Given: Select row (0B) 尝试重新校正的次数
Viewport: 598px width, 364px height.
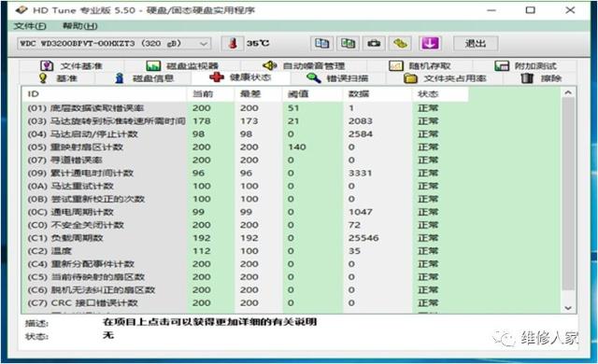Looking at the screenshot, I should click(x=292, y=199).
